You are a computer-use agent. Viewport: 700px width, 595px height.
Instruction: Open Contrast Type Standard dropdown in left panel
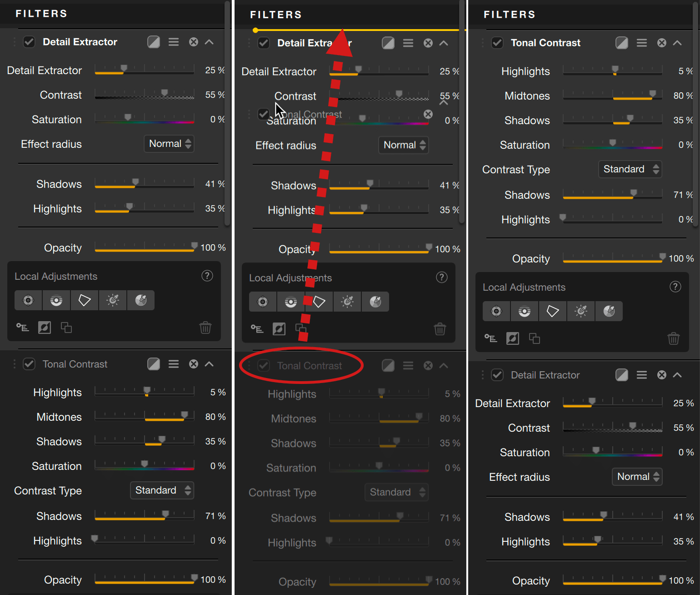click(x=162, y=490)
